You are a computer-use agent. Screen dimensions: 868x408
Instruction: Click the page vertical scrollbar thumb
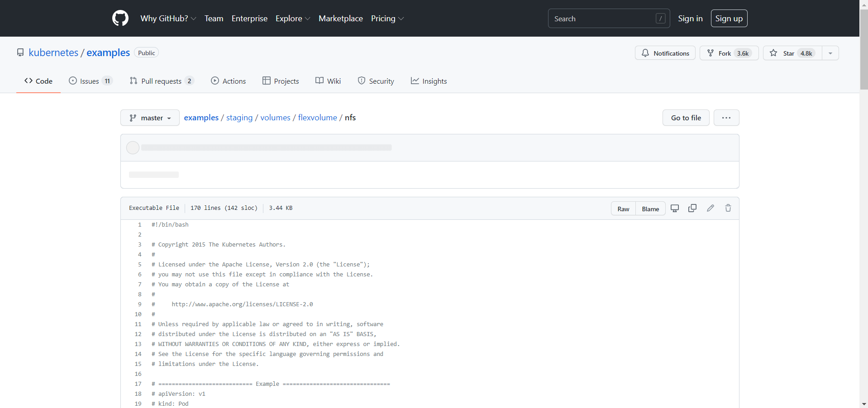(x=864, y=49)
